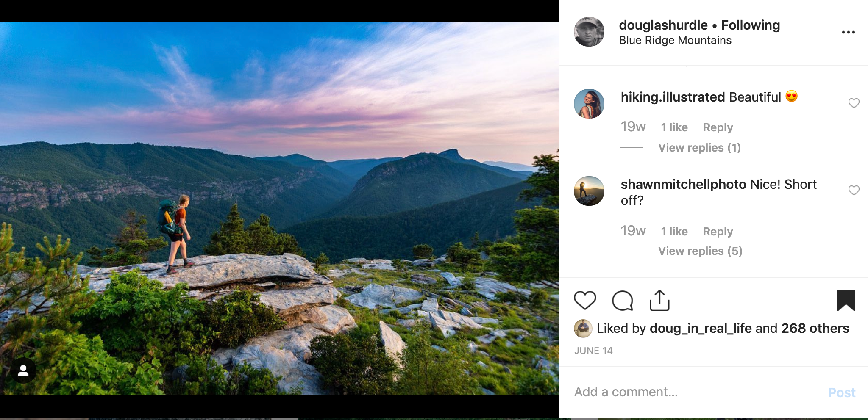Screen dimensions: 868x420
Task: Open the post options three-dot menu
Action: 849,32
